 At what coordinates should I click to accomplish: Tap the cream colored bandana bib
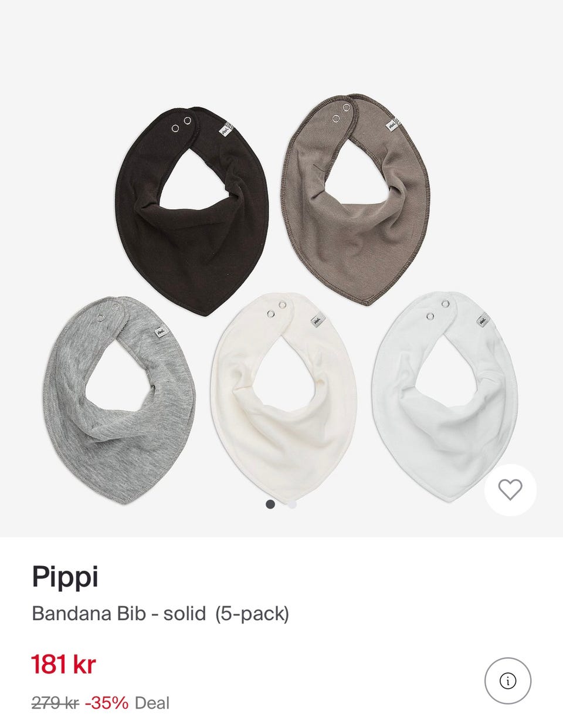284,397
